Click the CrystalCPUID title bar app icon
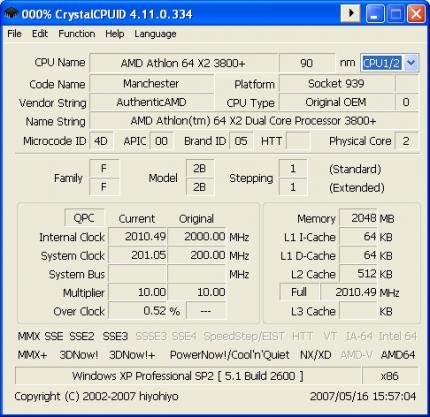This screenshot has height=417, width=430. click(x=10, y=14)
